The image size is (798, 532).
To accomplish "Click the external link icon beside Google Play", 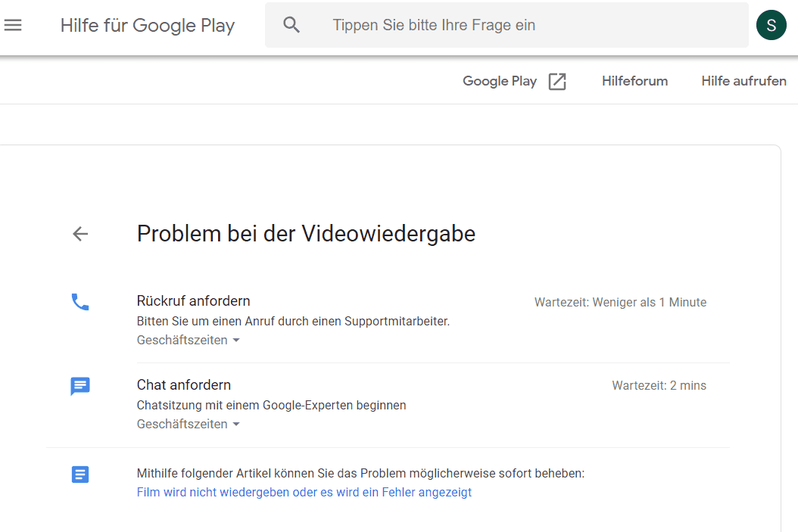I will click(557, 82).
